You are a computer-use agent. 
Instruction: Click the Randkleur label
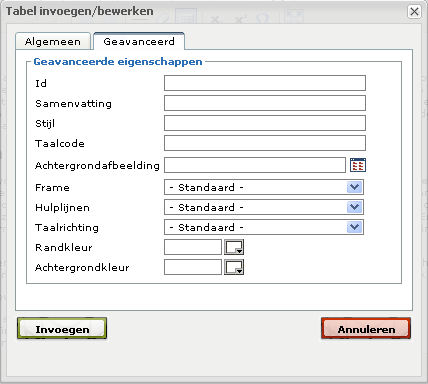click(64, 247)
